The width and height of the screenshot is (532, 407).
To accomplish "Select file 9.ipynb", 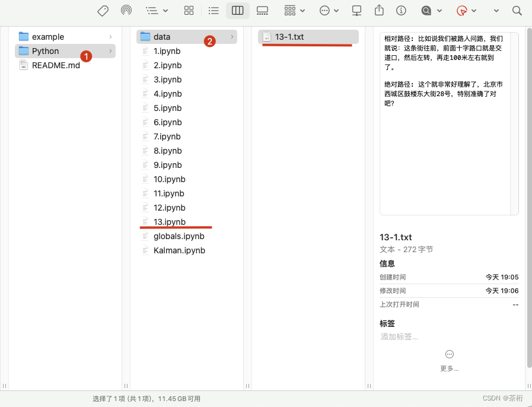I will [x=187, y=165].
